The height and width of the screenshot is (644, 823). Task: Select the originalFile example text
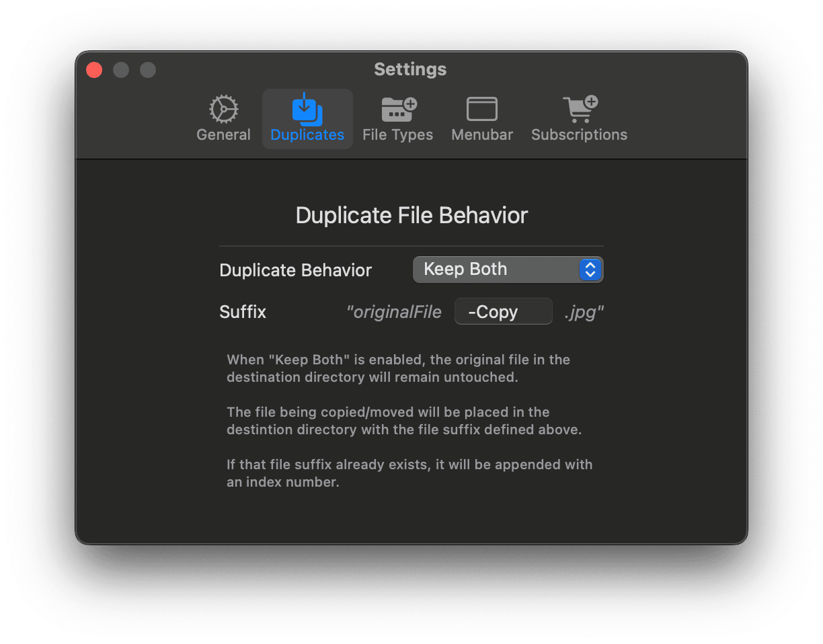click(x=394, y=311)
